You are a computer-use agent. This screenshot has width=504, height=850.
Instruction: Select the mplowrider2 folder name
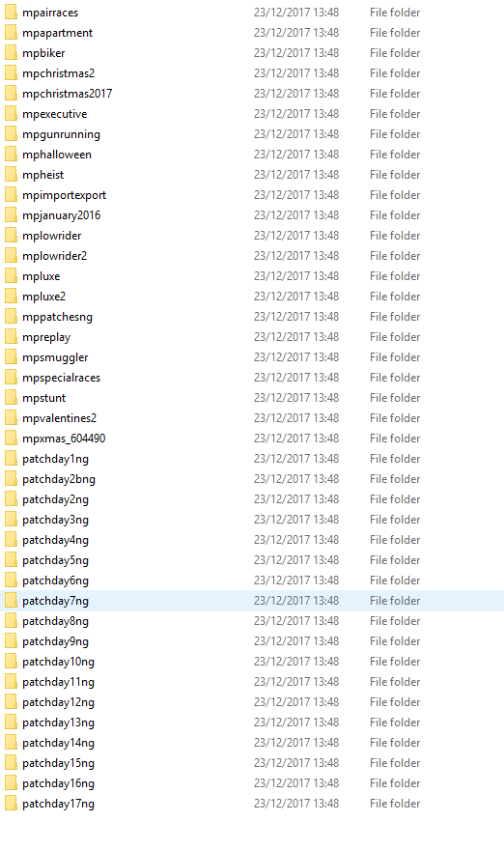(x=55, y=256)
